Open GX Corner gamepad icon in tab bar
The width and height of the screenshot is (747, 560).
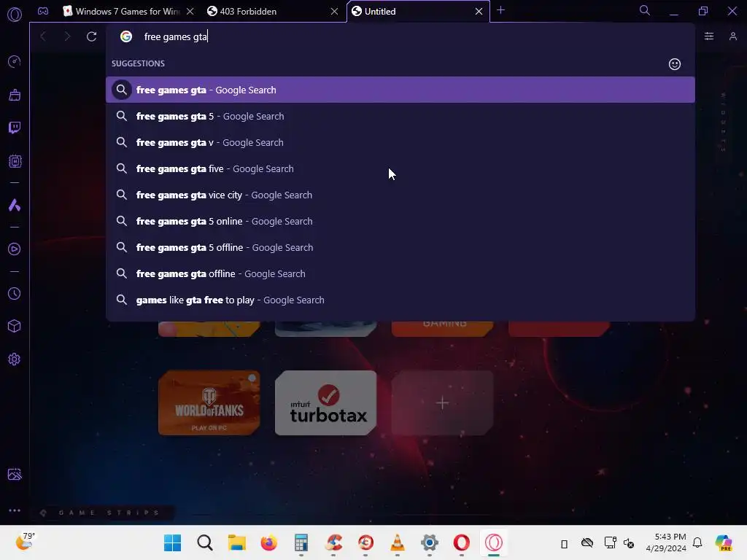pos(43,11)
